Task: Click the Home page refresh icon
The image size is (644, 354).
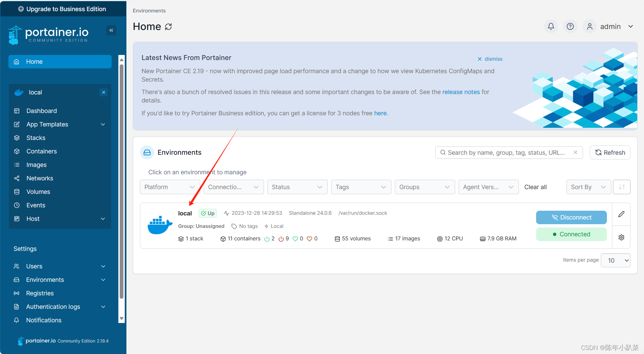Action: [x=169, y=27]
